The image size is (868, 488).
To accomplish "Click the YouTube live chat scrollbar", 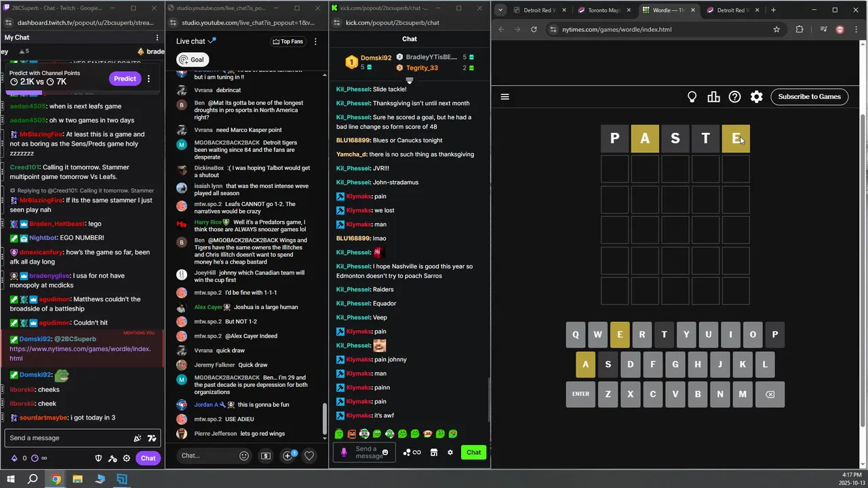I will (324, 420).
